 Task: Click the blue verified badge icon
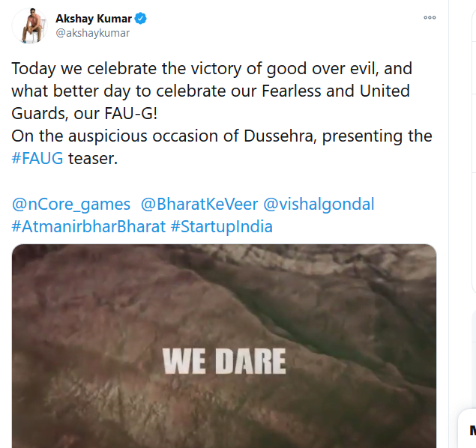tap(141, 19)
